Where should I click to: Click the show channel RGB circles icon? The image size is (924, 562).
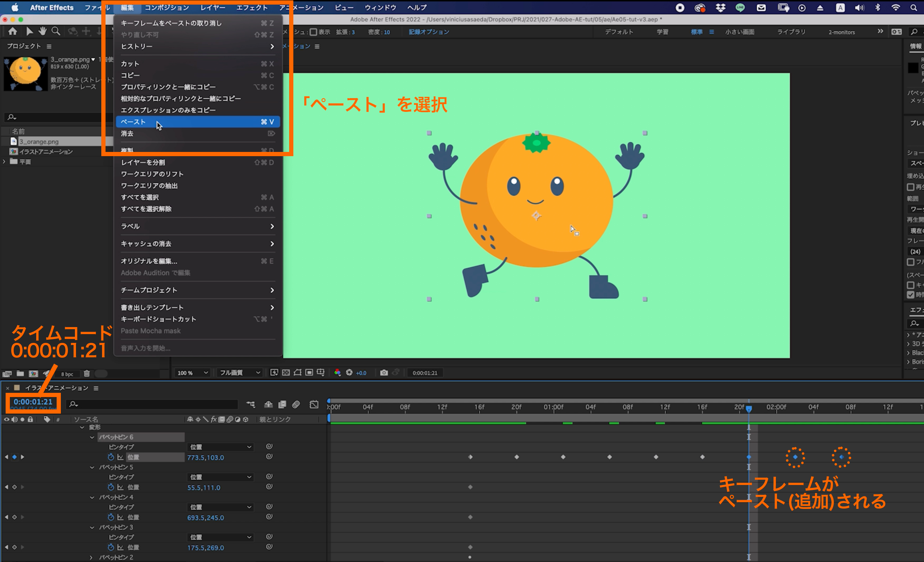point(338,373)
